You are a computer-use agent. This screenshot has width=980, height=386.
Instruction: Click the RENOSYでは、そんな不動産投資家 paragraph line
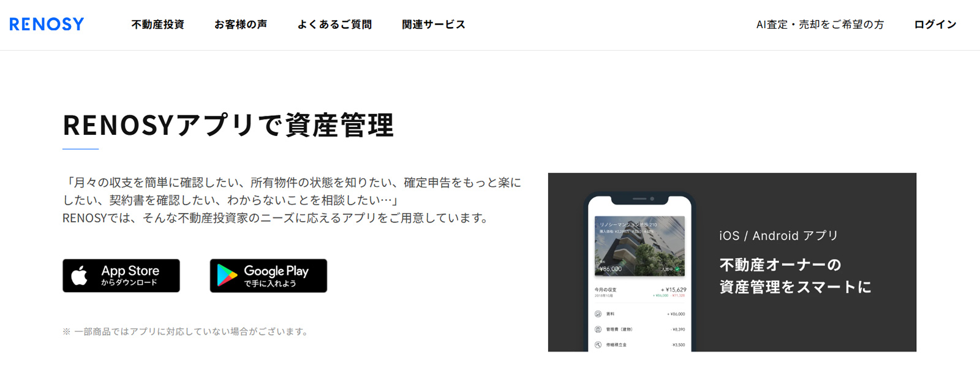click(x=277, y=218)
